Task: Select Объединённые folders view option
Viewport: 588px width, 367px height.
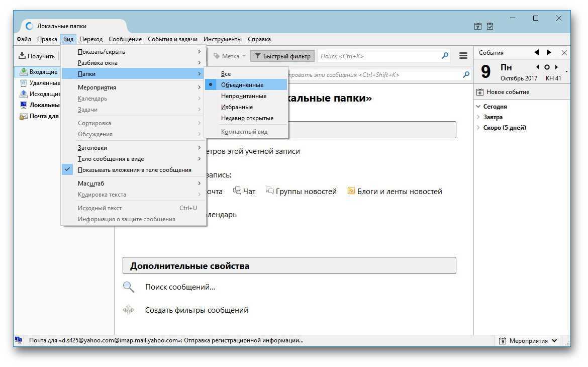Action: pyautogui.click(x=242, y=85)
